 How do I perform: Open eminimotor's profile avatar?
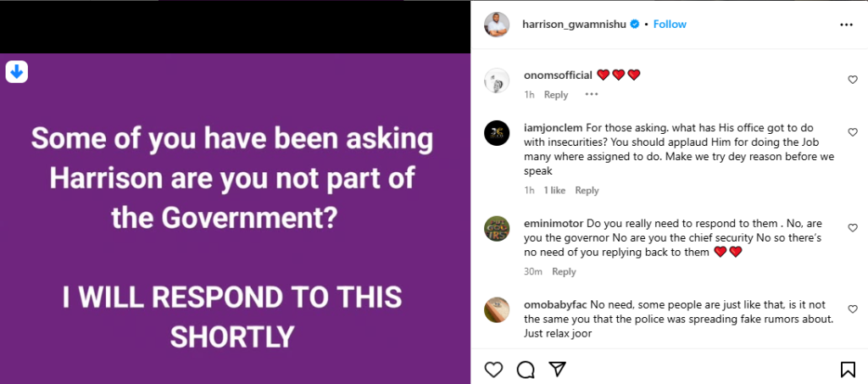[497, 229]
